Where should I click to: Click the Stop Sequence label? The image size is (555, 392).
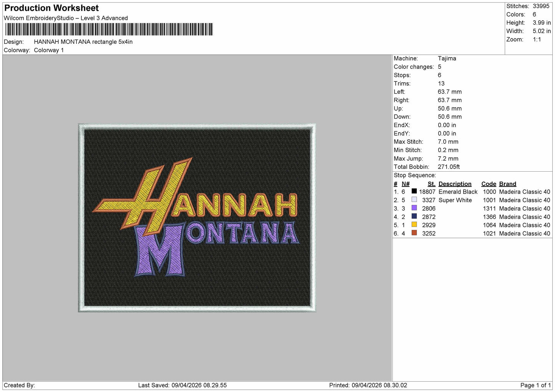coord(415,175)
